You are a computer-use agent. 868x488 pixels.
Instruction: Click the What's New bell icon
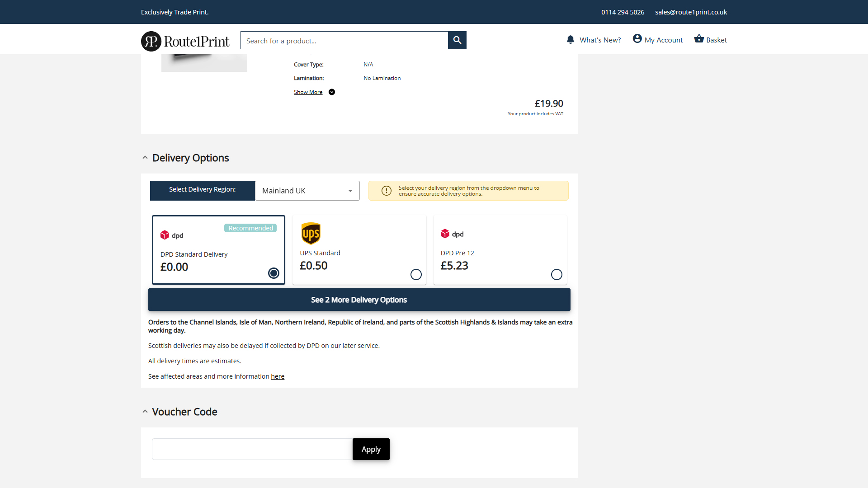pos(571,39)
